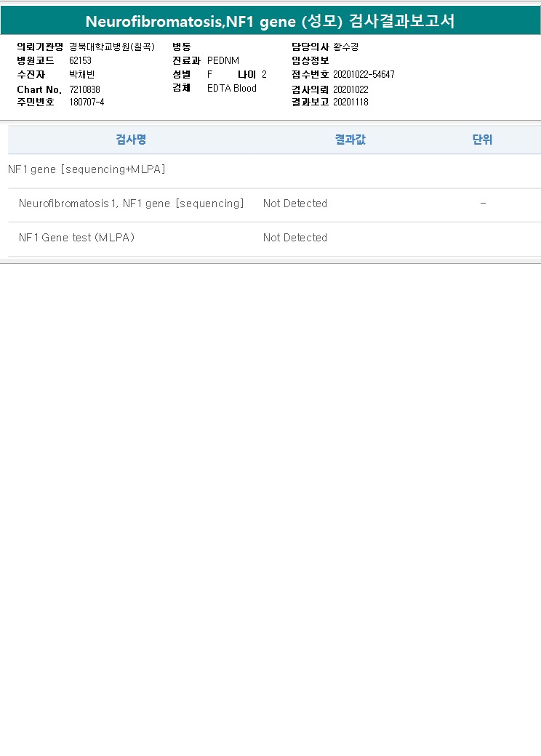Click the 검사의뢰 label
Image resolution: width=541 pixels, height=756 pixels.
click(x=310, y=89)
